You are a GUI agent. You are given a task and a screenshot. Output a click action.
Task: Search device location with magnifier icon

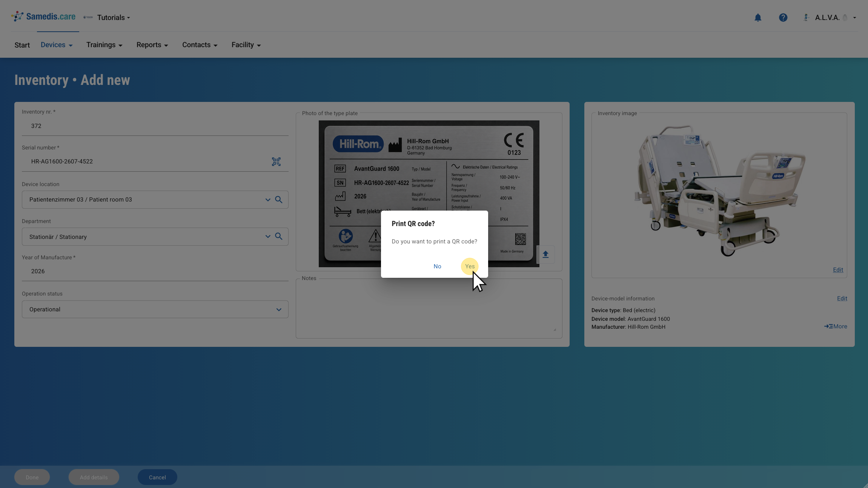[279, 200]
